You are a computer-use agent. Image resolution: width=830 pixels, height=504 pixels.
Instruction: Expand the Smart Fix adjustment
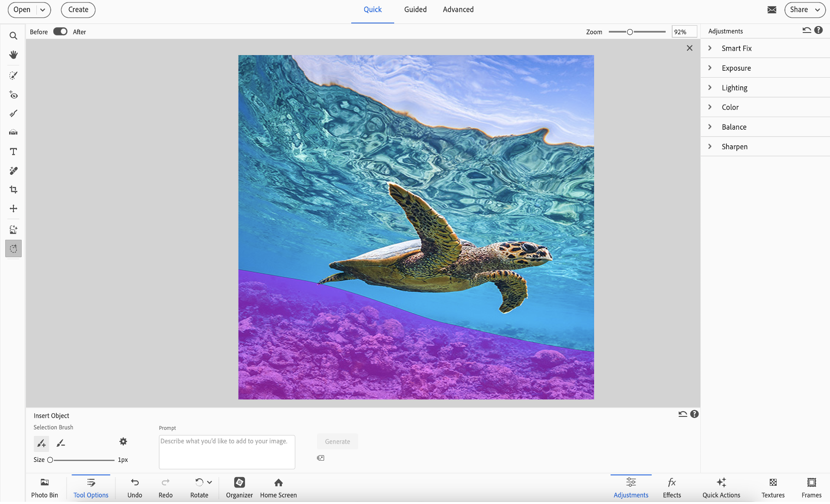pyautogui.click(x=736, y=49)
